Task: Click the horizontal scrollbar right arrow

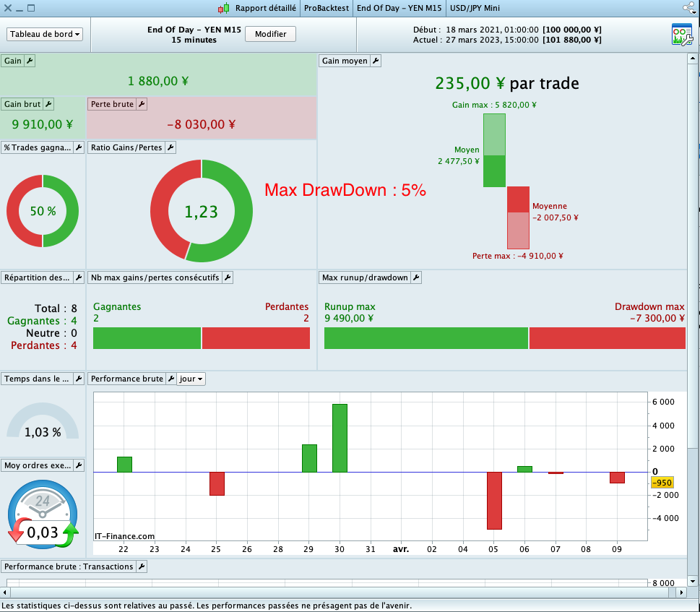Action: click(681, 592)
